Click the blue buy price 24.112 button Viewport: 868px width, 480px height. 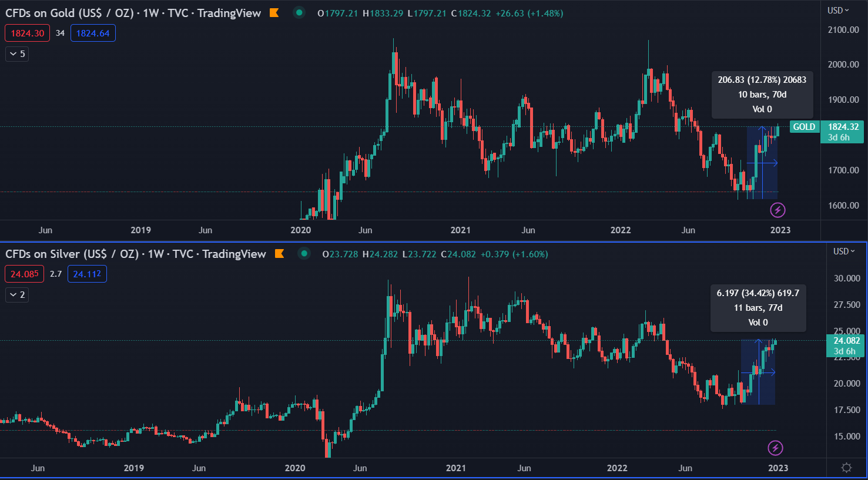pos(87,274)
